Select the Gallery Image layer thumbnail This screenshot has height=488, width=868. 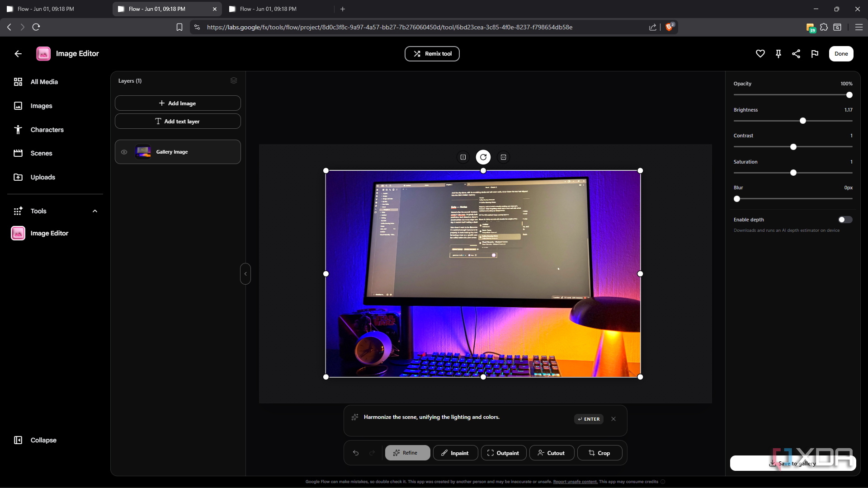(x=143, y=152)
